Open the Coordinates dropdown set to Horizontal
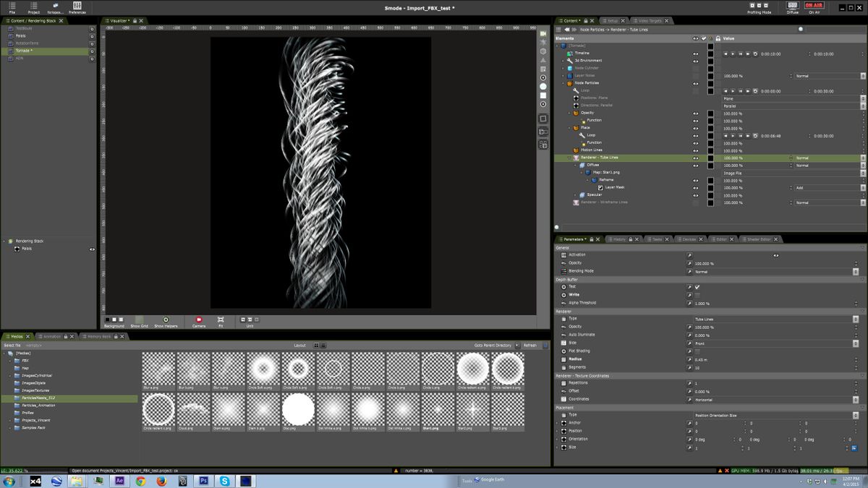This screenshot has width=868, height=488. pyautogui.click(x=776, y=399)
